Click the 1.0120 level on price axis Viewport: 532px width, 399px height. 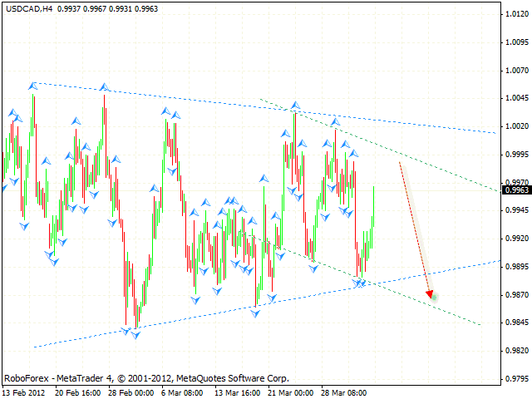point(516,14)
